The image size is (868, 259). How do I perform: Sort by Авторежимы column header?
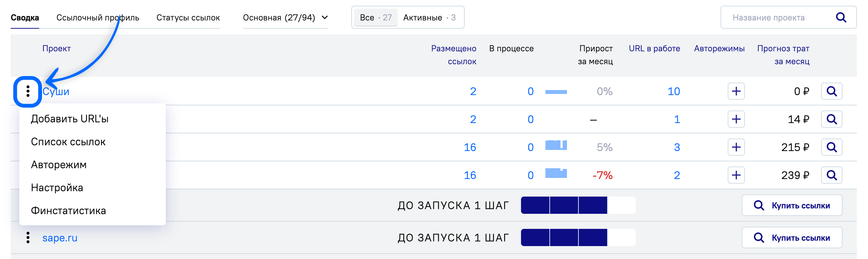click(719, 48)
